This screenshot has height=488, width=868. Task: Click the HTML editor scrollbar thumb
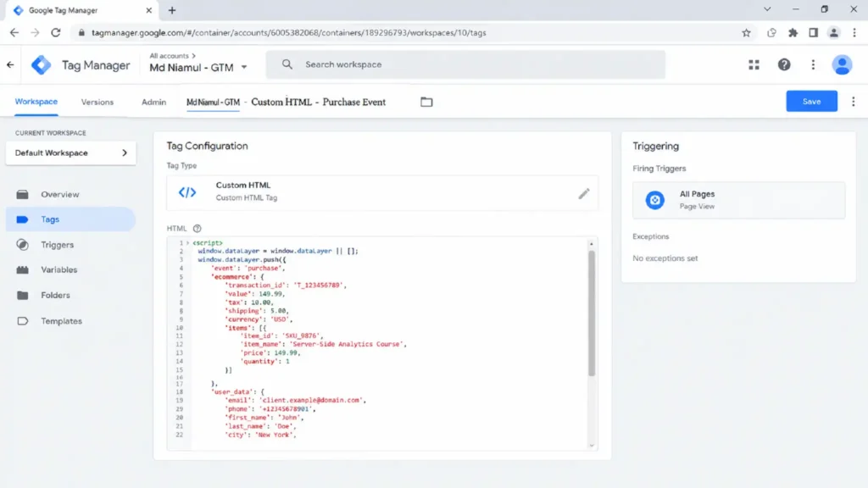point(591,313)
